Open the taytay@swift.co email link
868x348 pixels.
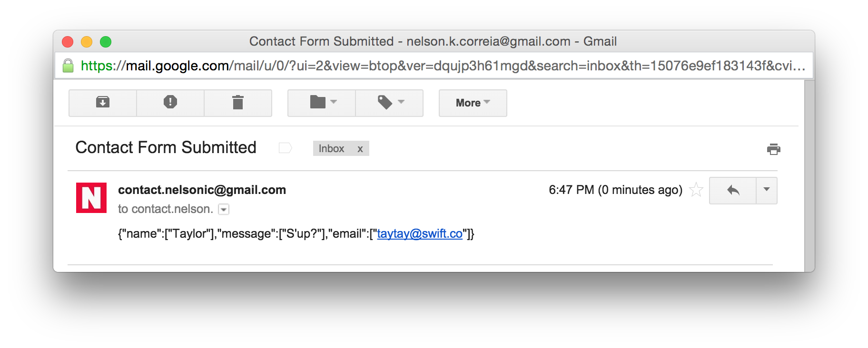point(420,233)
